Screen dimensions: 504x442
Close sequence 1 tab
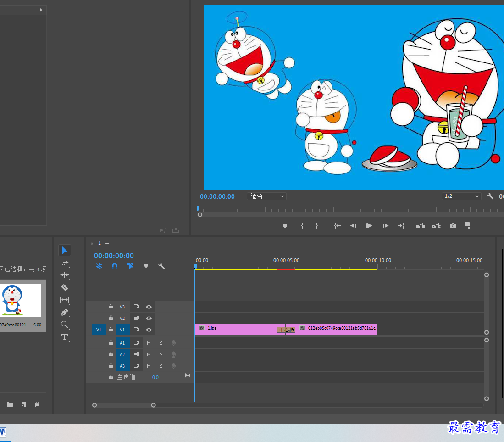click(92, 244)
